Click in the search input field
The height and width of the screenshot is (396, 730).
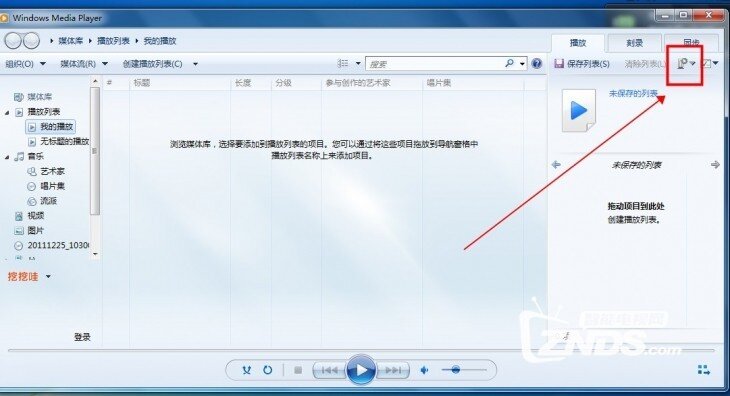point(435,64)
